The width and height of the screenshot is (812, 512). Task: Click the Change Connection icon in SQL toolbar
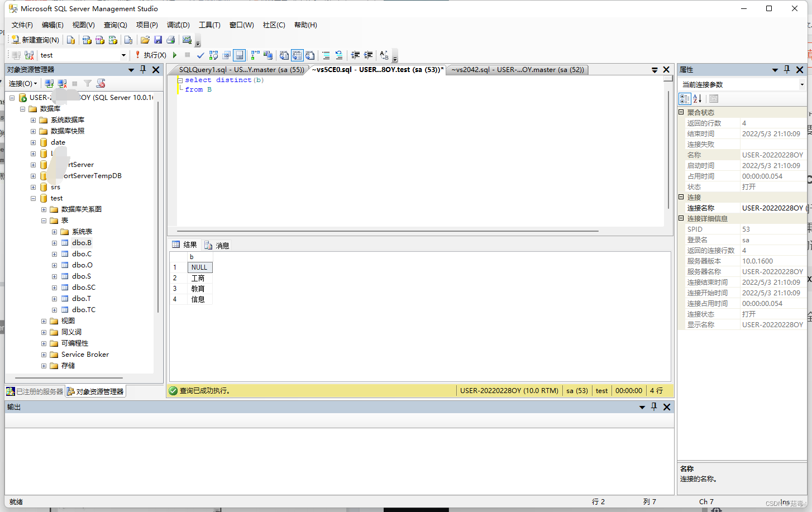(29, 55)
